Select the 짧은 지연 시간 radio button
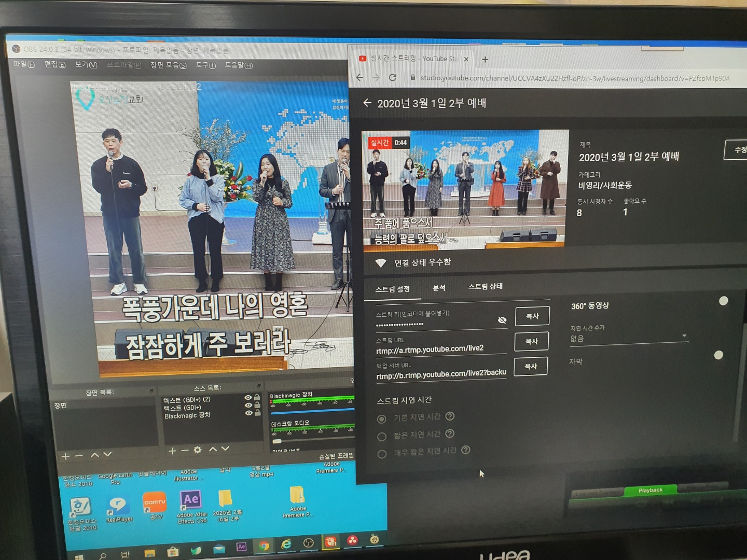Viewport: 747px width, 560px height. point(382,437)
